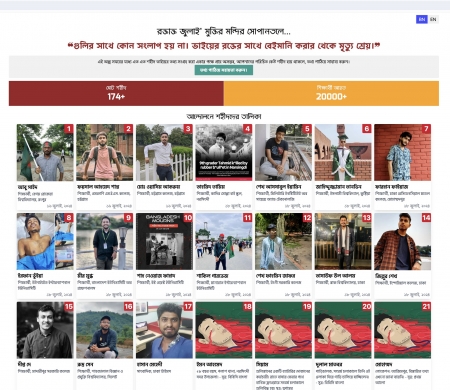Switch language to BN

pos(422,19)
